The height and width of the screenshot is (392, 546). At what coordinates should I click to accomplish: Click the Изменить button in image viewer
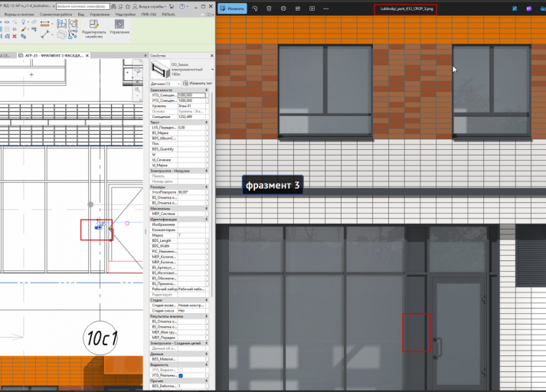[232, 8]
